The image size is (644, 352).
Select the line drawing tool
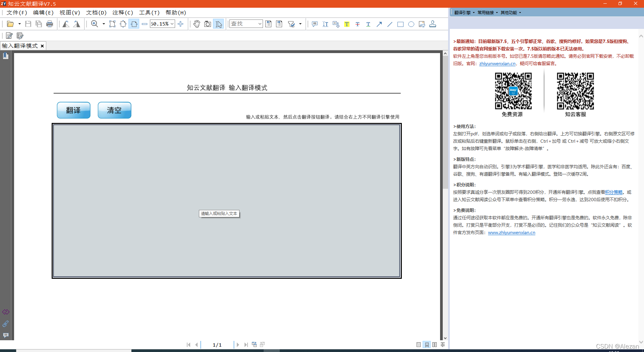click(x=390, y=24)
